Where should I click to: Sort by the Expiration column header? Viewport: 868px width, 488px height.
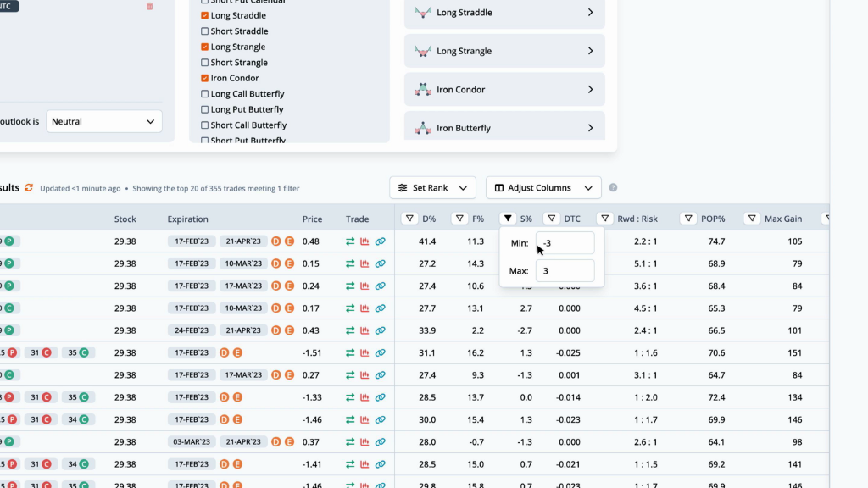187,219
